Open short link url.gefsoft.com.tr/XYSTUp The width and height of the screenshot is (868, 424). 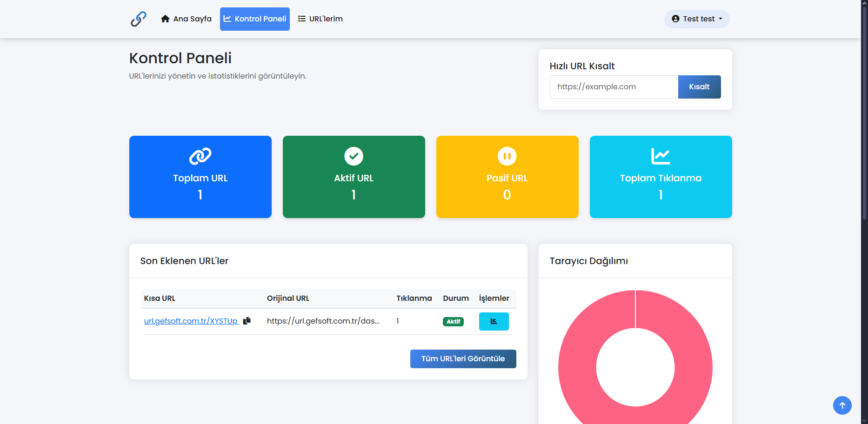click(x=191, y=321)
